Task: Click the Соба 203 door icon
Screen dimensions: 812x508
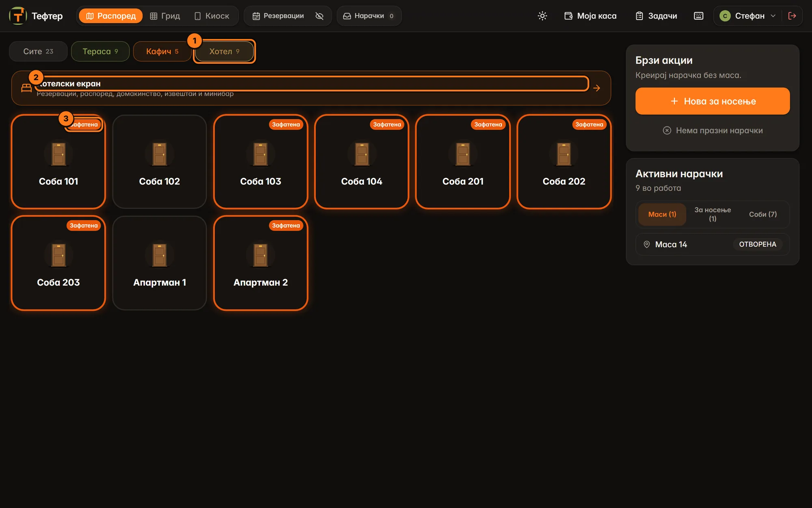Action: pyautogui.click(x=58, y=255)
